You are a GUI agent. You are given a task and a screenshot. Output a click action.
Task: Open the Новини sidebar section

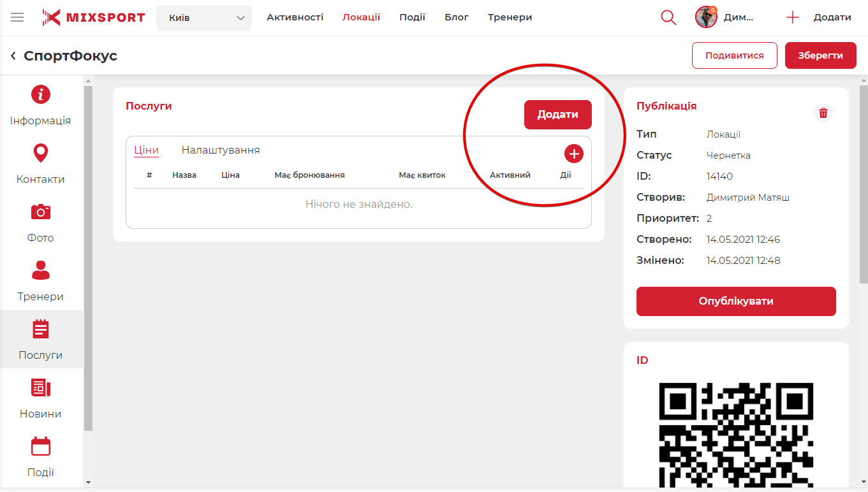[41, 398]
